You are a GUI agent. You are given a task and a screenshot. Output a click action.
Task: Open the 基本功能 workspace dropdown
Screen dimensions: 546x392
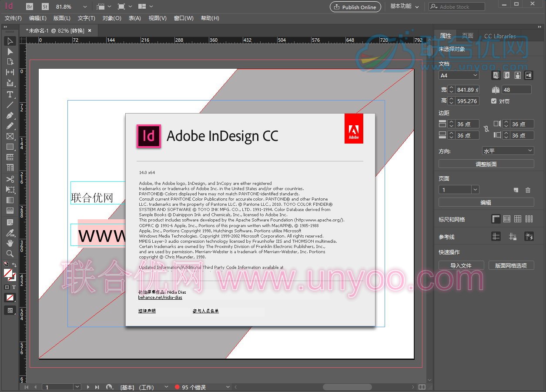[x=405, y=7]
